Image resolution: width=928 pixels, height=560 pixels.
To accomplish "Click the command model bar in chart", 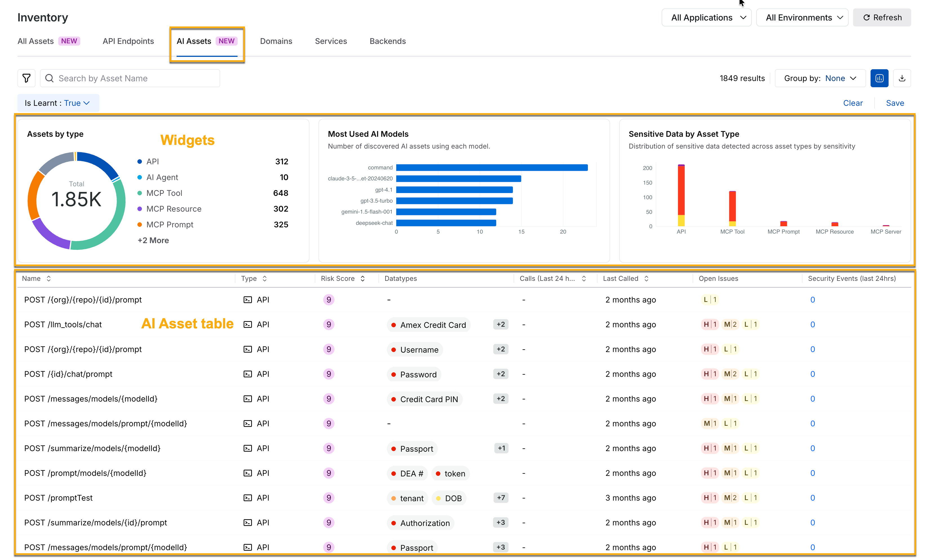I will point(492,167).
